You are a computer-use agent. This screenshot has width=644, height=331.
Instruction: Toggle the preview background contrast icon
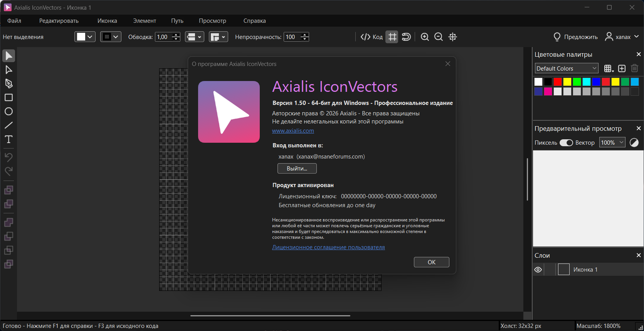(x=634, y=143)
